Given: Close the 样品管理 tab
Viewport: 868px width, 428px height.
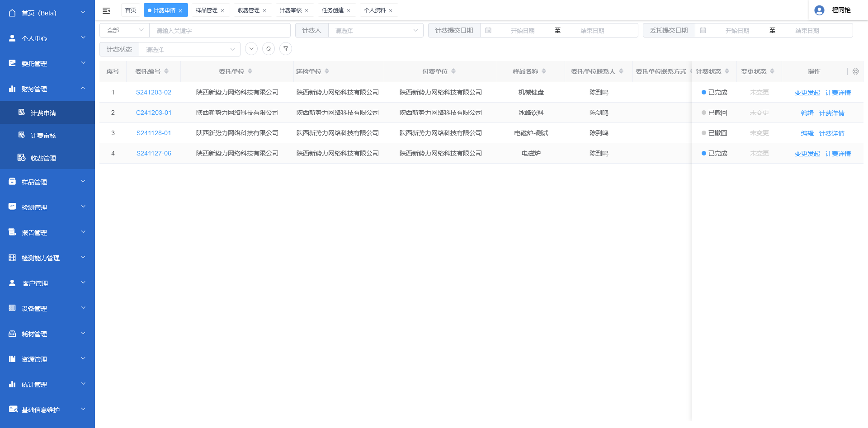Looking at the screenshot, I should coord(222,11).
